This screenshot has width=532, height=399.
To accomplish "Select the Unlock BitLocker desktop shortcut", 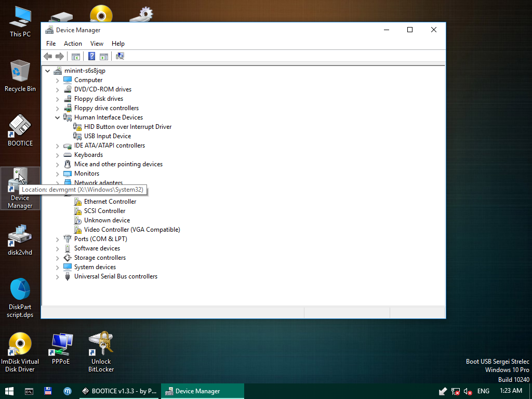I will [101, 353].
